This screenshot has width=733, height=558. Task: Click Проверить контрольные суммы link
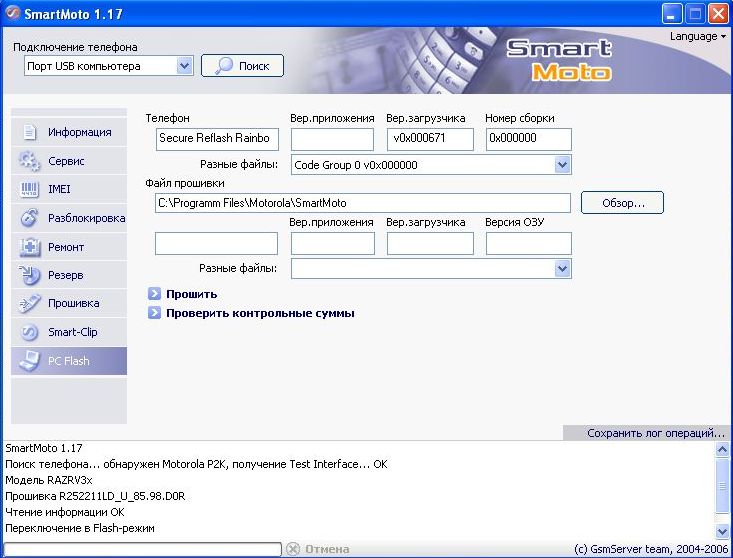point(260,313)
